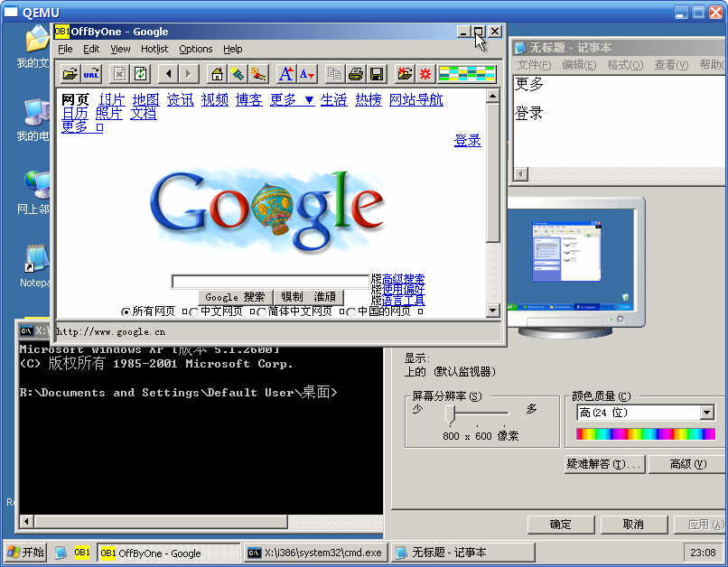Viewport: 728px width, 567px height.
Task: Click the Reload page toolbar icon
Action: click(140, 74)
